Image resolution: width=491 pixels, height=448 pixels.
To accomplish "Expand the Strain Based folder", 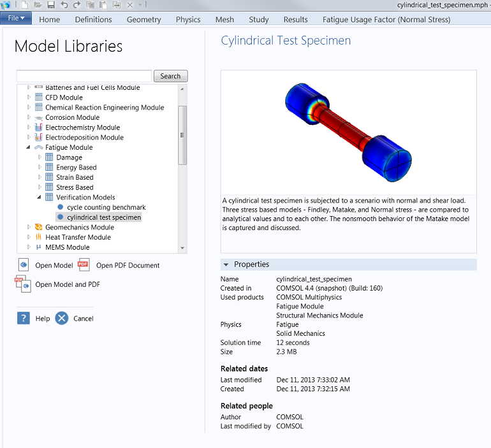I will (40, 177).
